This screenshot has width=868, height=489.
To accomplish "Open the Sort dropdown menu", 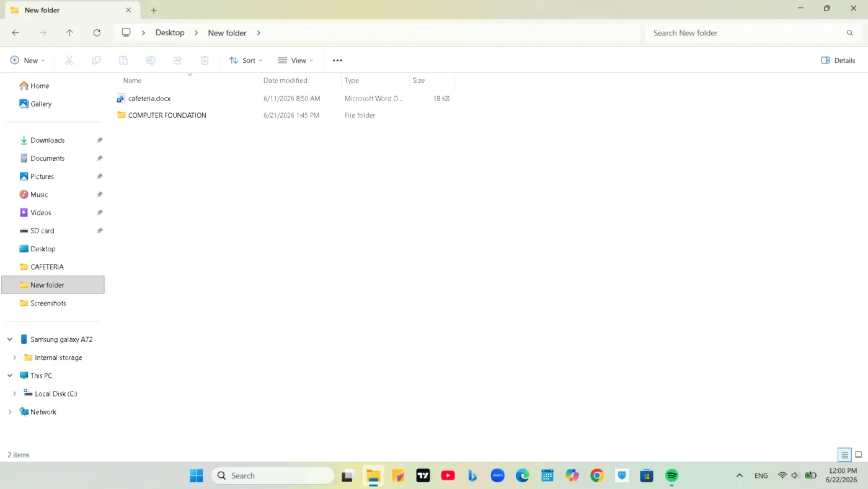I will click(246, 60).
